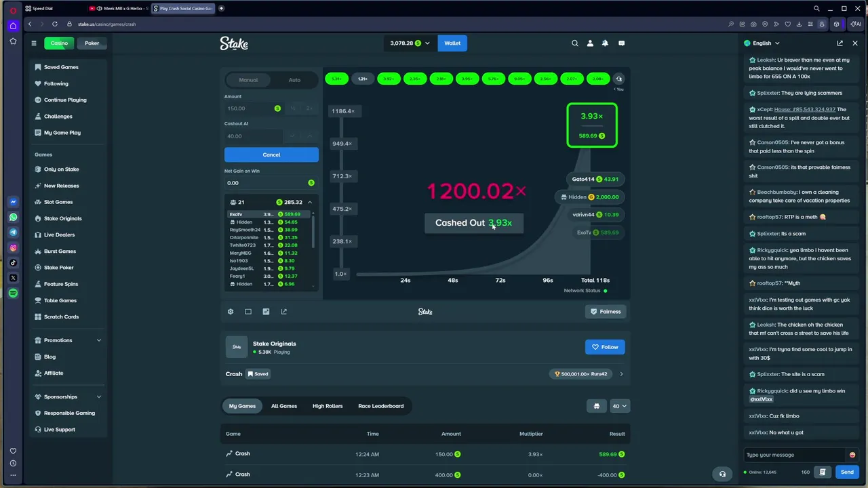Click the ghost mode icon above results table
Image resolution: width=868 pixels, height=488 pixels.
597,406
